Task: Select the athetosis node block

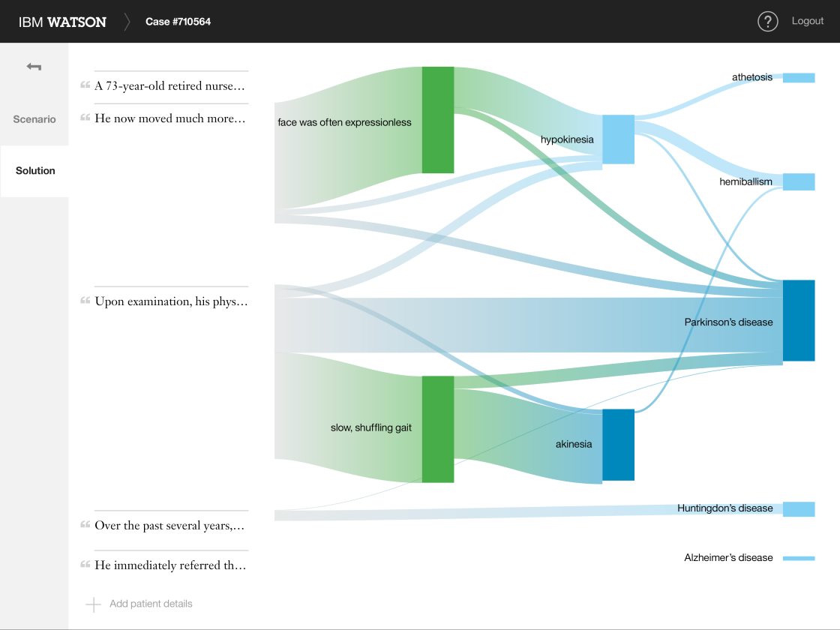Action: (799, 78)
